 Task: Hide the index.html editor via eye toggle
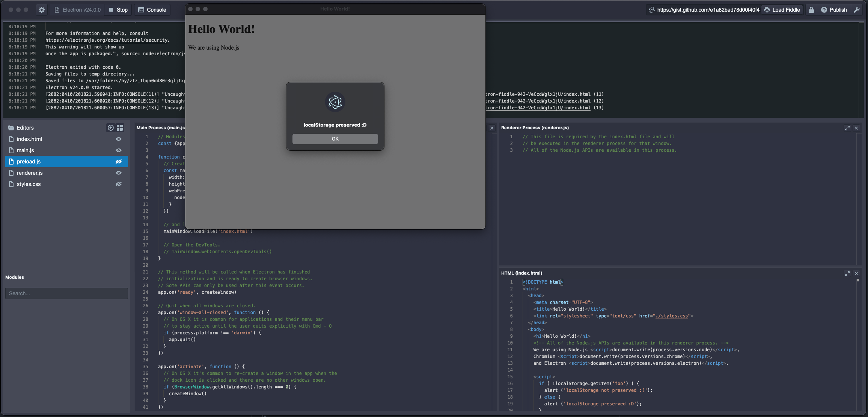click(118, 139)
